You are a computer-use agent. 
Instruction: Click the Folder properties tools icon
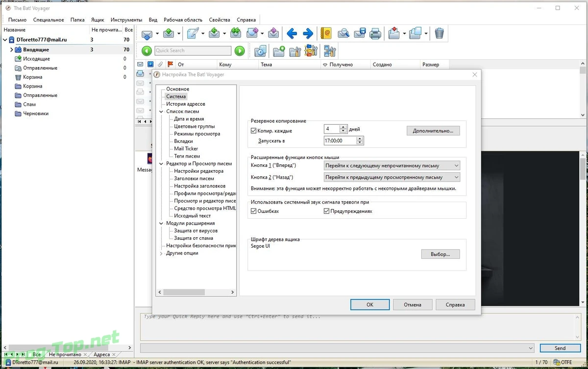(x=295, y=50)
